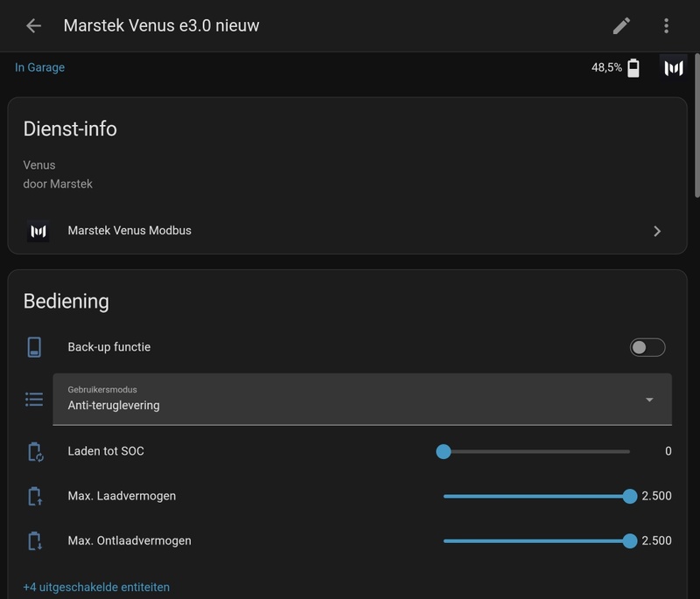Image resolution: width=700 pixels, height=599 pixels.
Task: Click the Marstek logo beside Marstek Venus Modbus
Action: click(38, 231)
